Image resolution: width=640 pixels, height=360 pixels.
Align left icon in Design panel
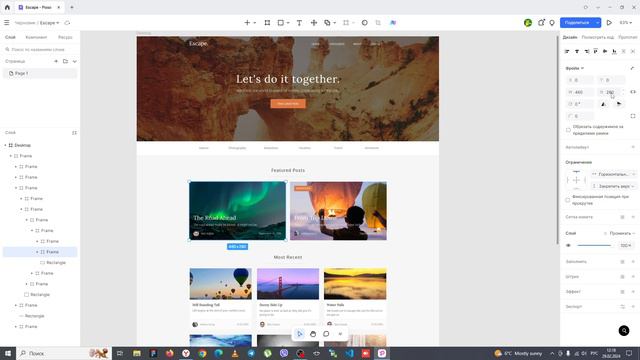pyautogui.click(x=567, y=51)
